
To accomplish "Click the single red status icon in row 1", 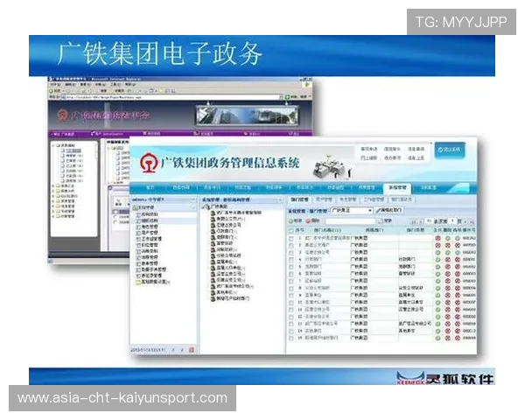I will (x=437, y=238).
